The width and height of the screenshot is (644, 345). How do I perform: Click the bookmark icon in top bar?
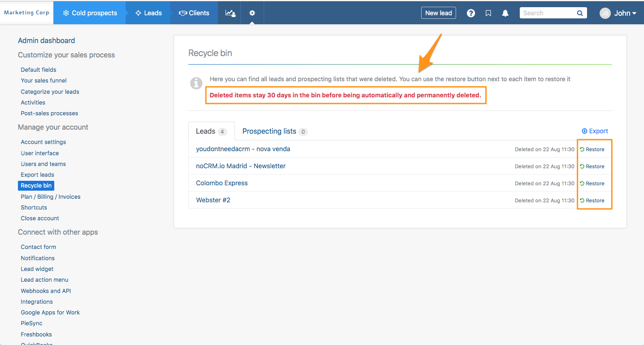[x=488, y=13]
